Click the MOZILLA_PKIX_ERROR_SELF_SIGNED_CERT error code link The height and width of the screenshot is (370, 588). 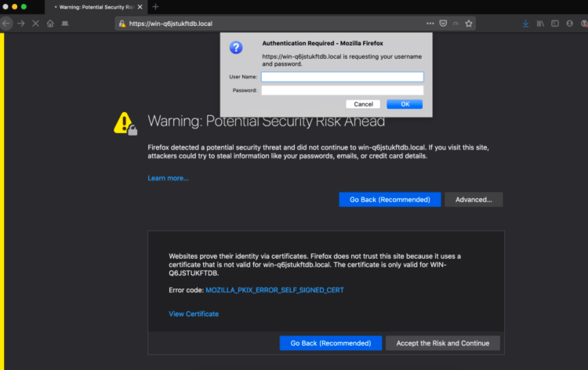pos(274,290)
